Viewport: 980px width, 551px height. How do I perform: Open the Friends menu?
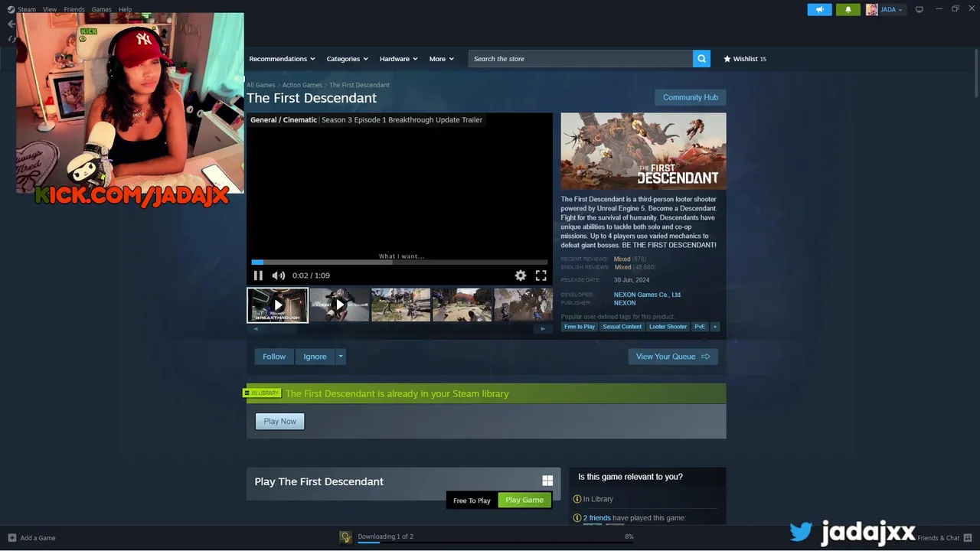point(74,9)
